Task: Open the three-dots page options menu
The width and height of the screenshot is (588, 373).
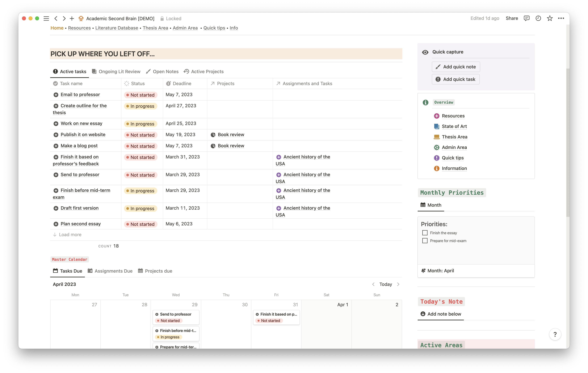Action: pos(561,18)
